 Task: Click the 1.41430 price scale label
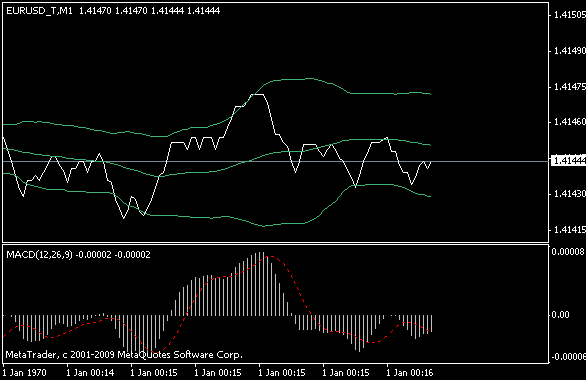point(570,194)
